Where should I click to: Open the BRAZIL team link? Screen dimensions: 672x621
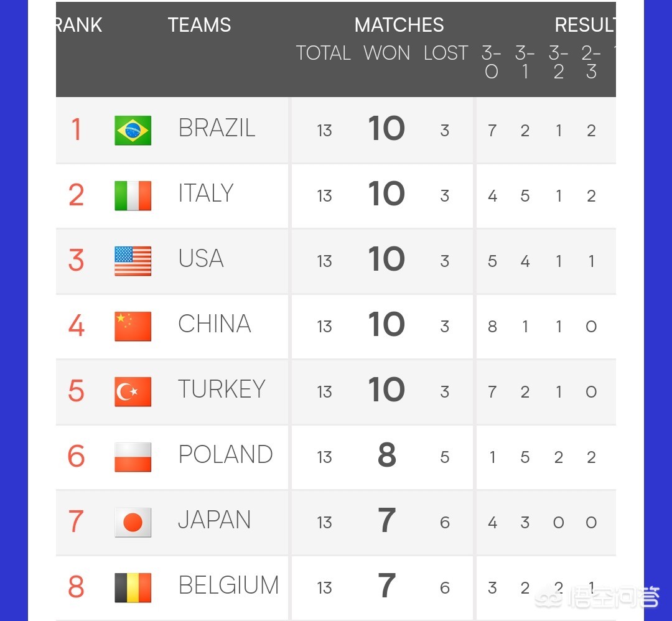pyautogui.click(x=217, y=128)
